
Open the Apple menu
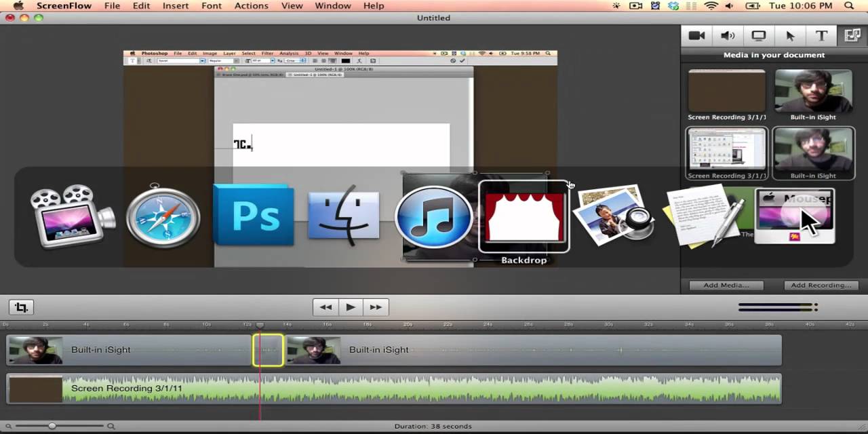click(x=18, y=5)
